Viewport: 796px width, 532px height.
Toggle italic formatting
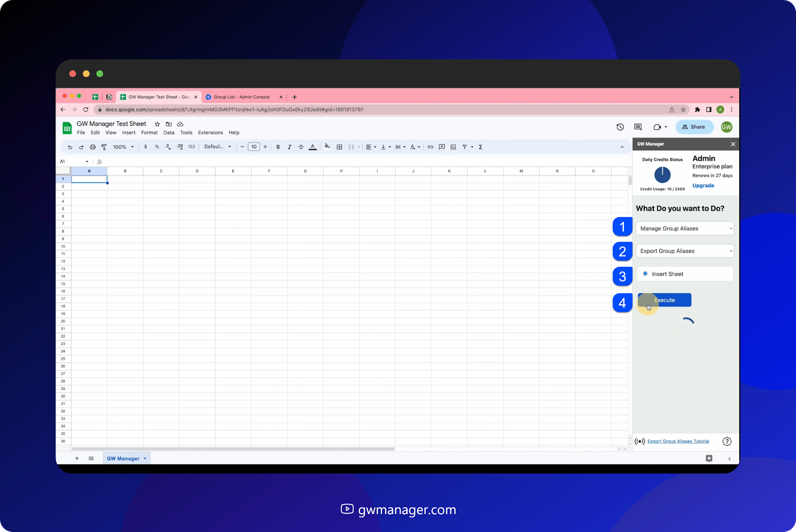click(x=290, y=147)
